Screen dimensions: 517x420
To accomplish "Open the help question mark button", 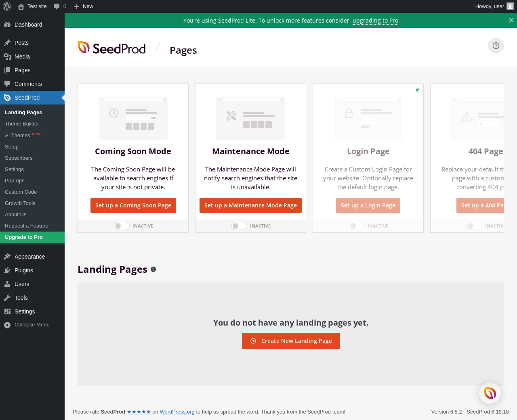I will pos(496,46).
